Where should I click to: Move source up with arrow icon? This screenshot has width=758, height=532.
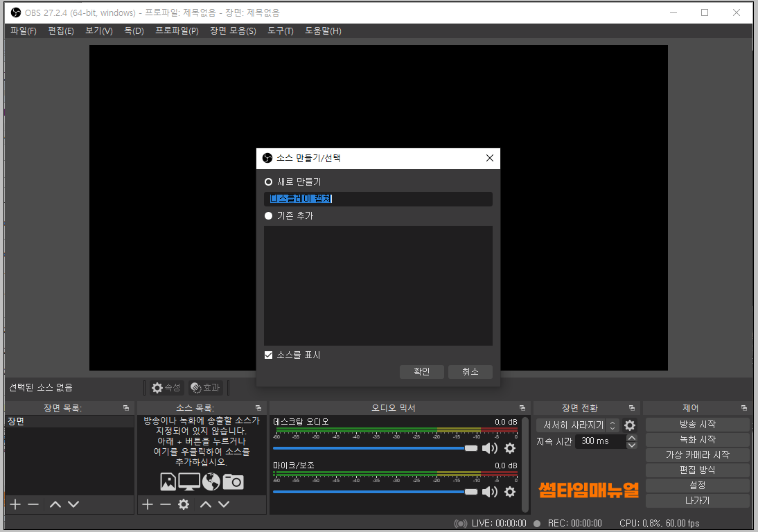coord(206,504)
